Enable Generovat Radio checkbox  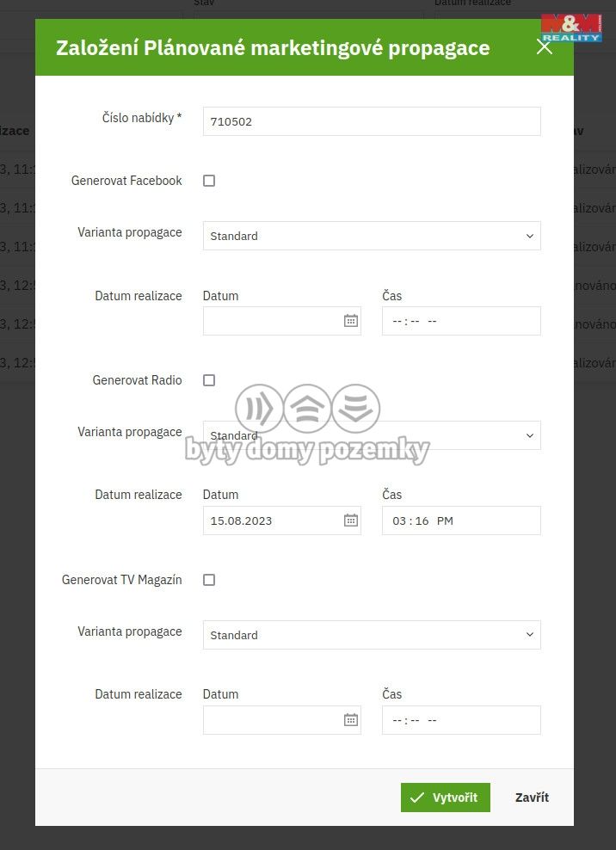pos(209,380)
